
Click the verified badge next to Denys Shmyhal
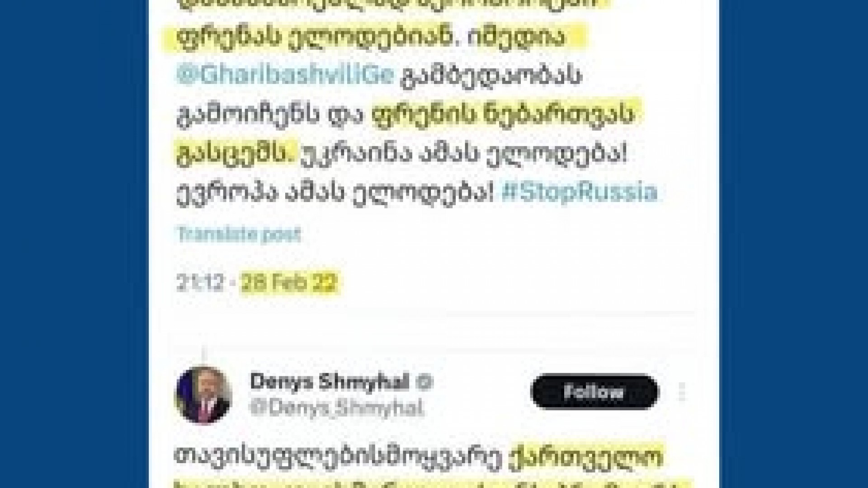tap(425, 383)
